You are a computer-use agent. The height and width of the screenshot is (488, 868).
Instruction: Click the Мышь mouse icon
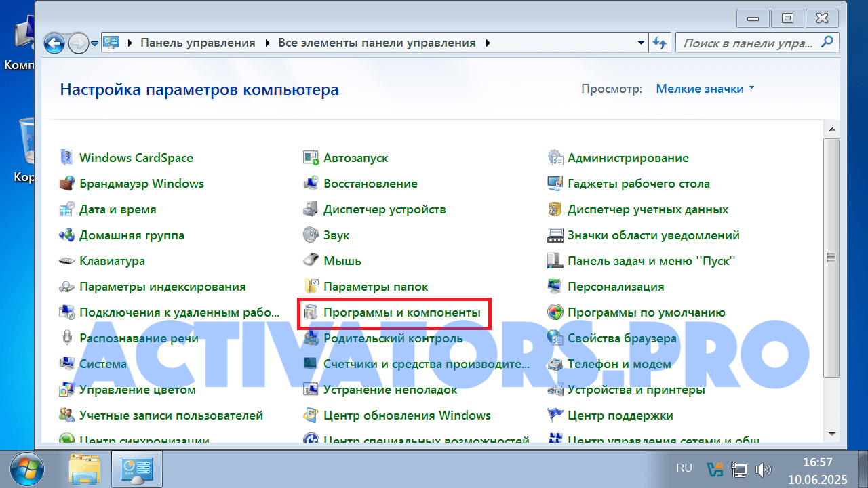tap(311, 261)
